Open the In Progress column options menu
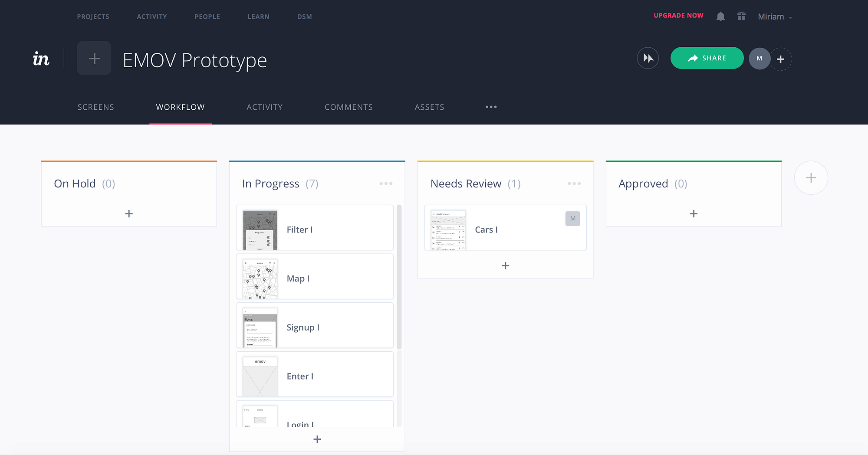Image resolution: width=868 pixels, height=455 pixels. point(386,183)
